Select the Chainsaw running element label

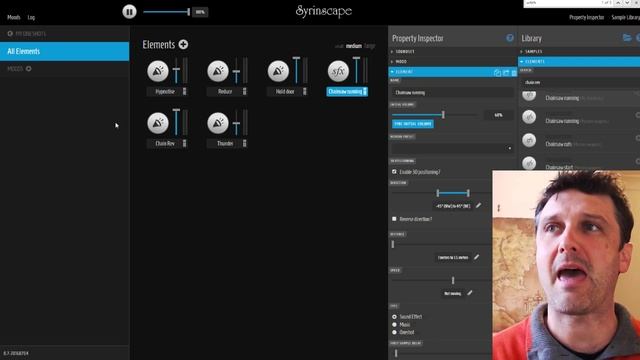[x=345, y=91]
